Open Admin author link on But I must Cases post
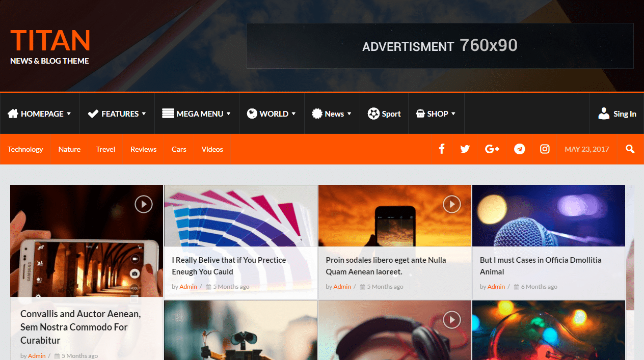This screenshot has width=644, height=360. 496,287
